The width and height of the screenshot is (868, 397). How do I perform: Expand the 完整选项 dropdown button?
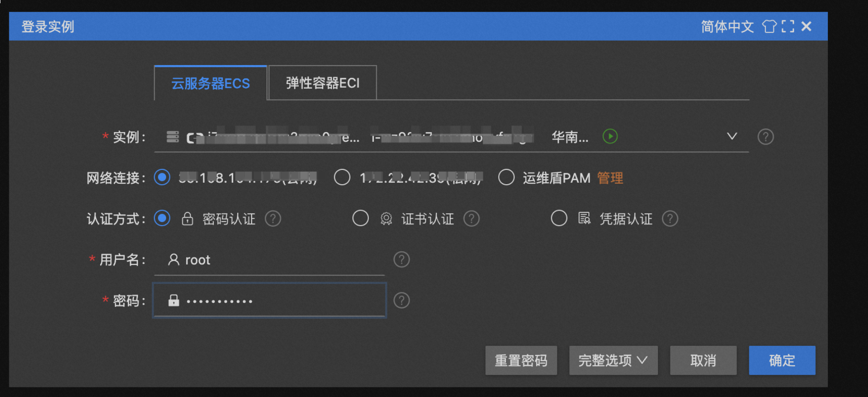click(613, 361)
